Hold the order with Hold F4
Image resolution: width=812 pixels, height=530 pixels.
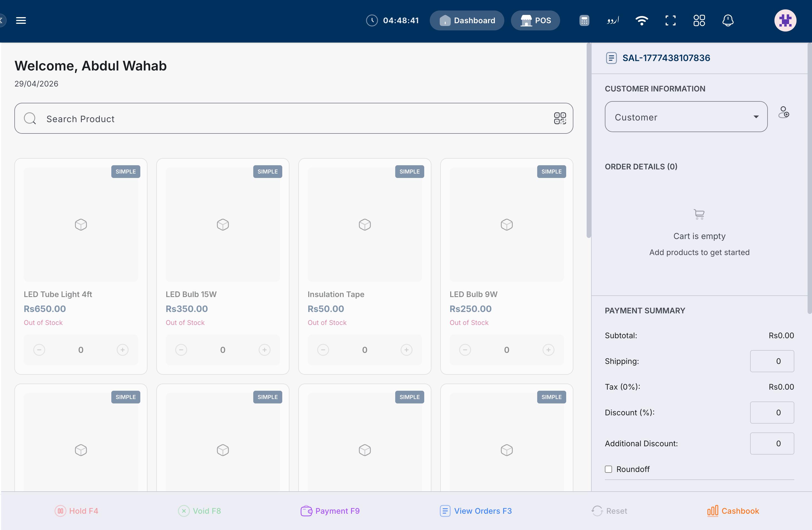click(x=77, y=511)
